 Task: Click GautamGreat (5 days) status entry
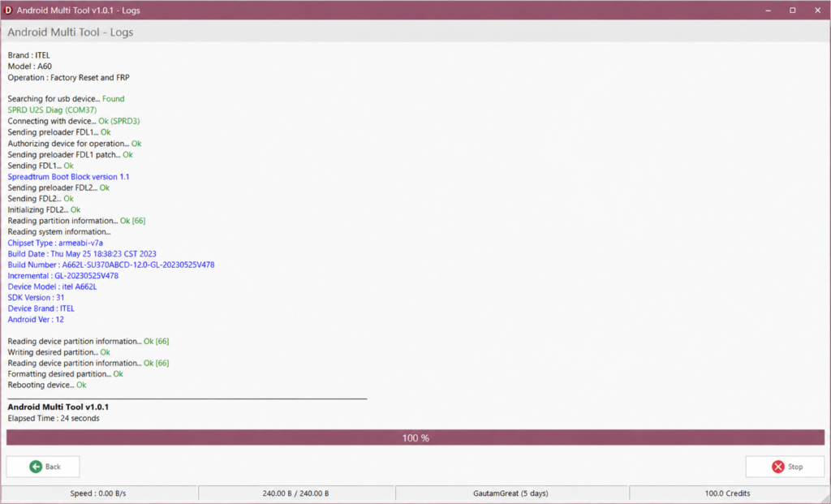(x=511, y=493)
